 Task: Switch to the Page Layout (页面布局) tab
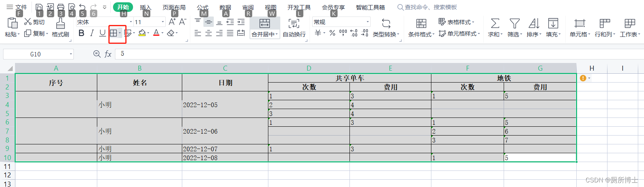[x=174, y=7]
